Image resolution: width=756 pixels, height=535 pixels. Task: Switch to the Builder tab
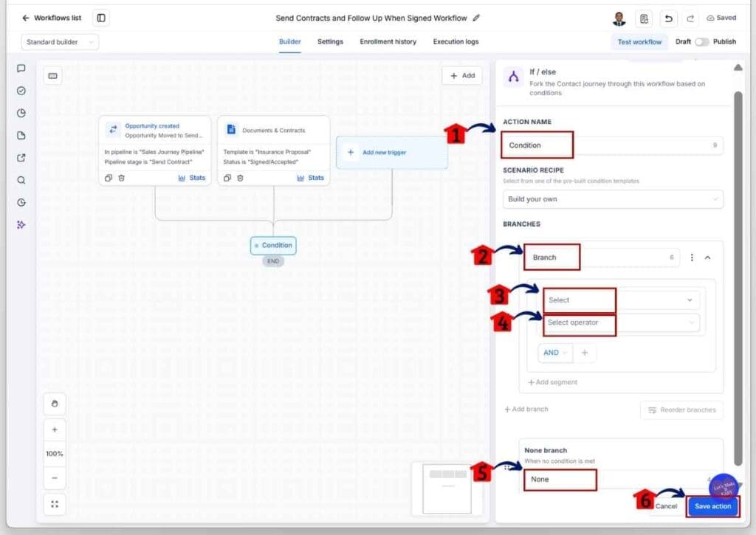[289, 42]
